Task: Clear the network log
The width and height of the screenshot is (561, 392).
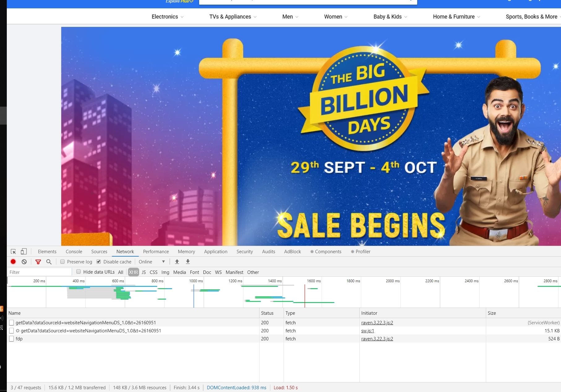Action: 24,262
